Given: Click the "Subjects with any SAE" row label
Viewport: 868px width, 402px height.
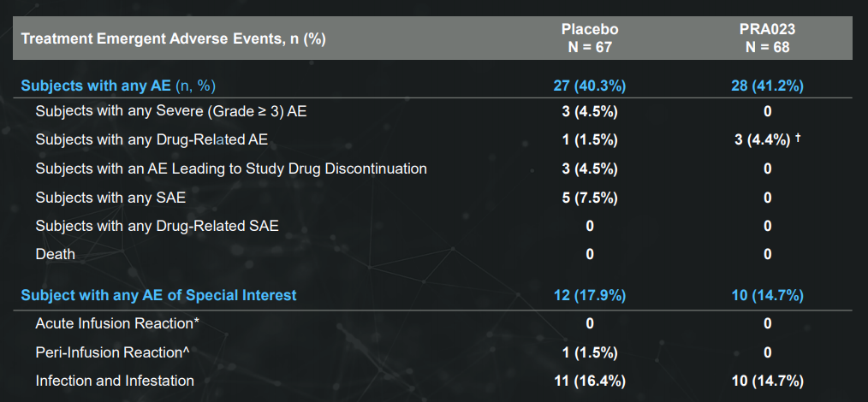Looking at the screenshot, I should 110,198.
